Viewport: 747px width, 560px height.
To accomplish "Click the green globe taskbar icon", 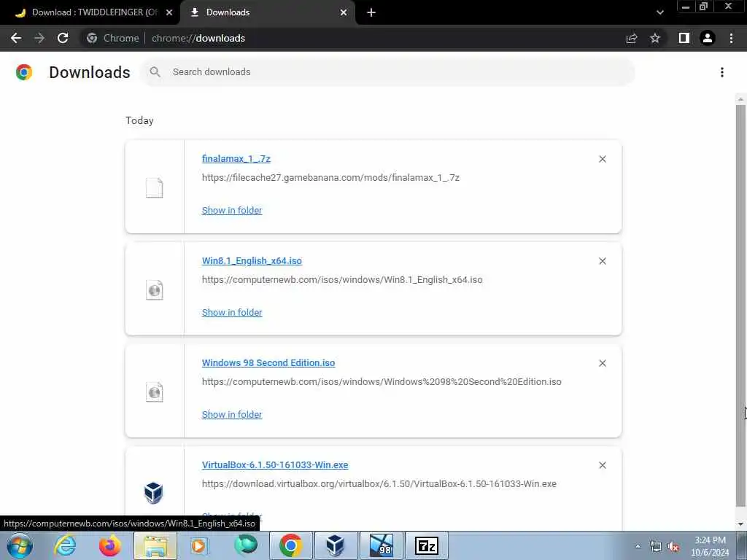I will (246, 545).
